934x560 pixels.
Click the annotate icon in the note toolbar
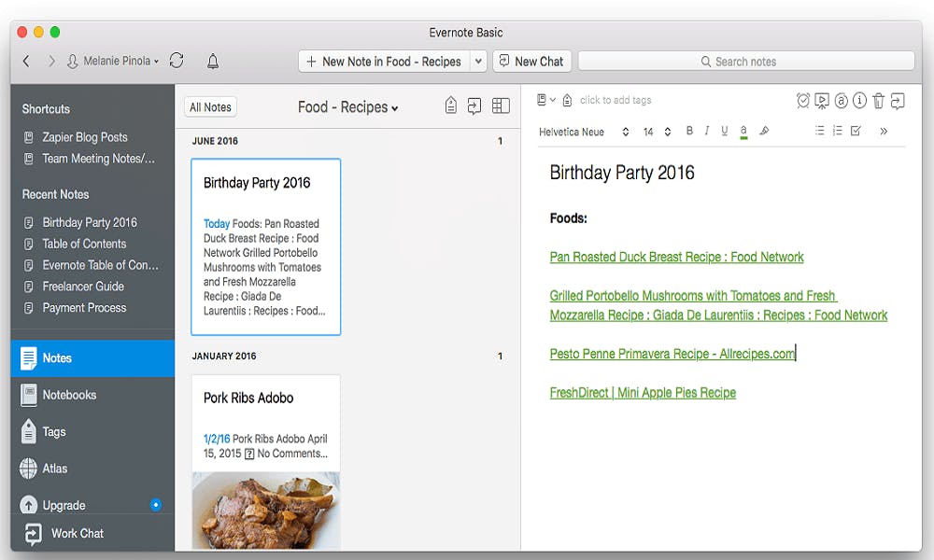pyautogui.click(x=842, y=101)
